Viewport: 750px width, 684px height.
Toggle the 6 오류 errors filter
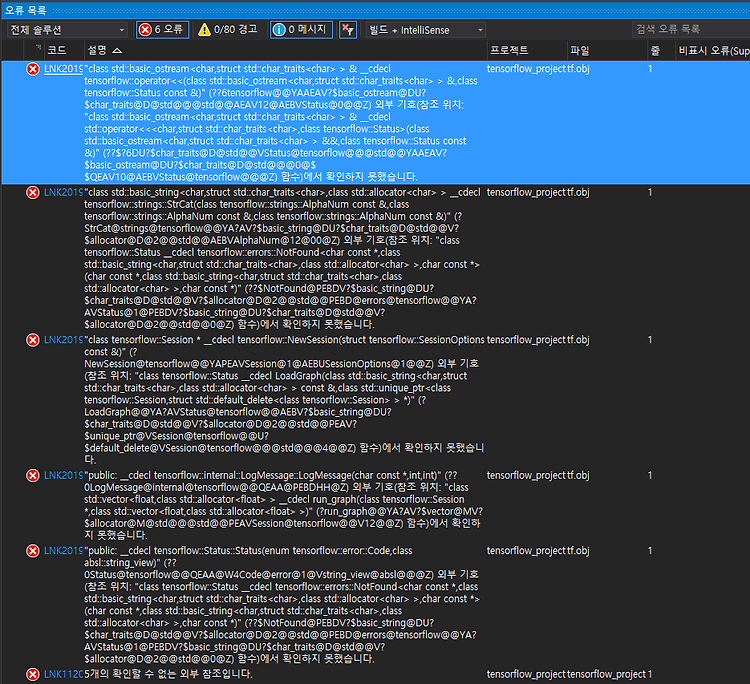(162, 30)
